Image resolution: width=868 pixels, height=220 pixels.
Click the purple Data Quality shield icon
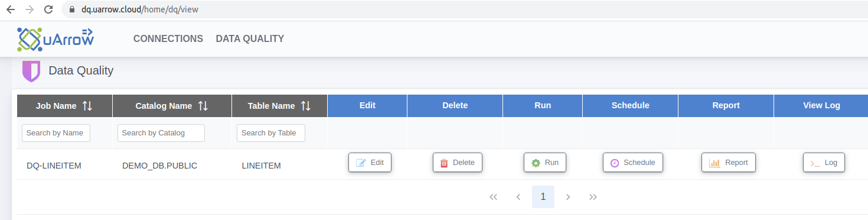[31, 71]
